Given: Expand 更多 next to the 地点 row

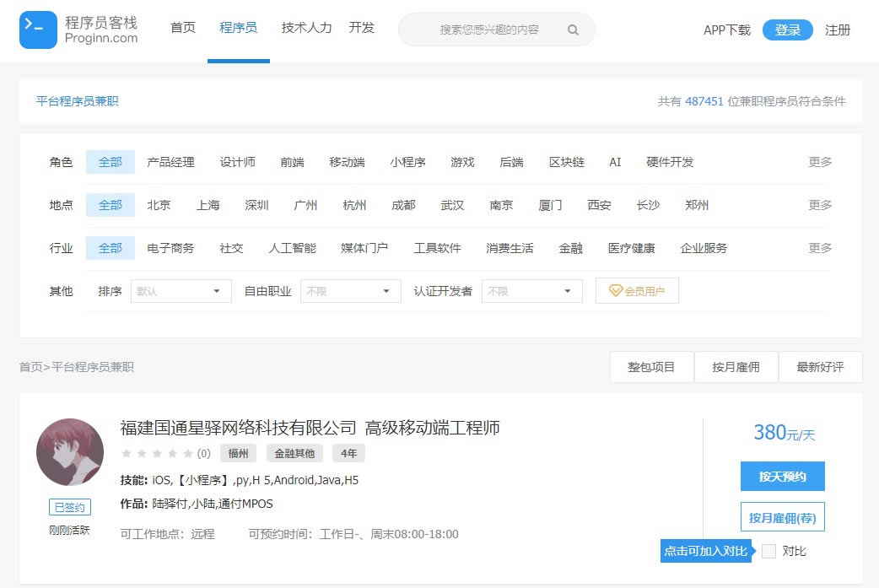Looking at the screenshot, I should pos(819,204).
